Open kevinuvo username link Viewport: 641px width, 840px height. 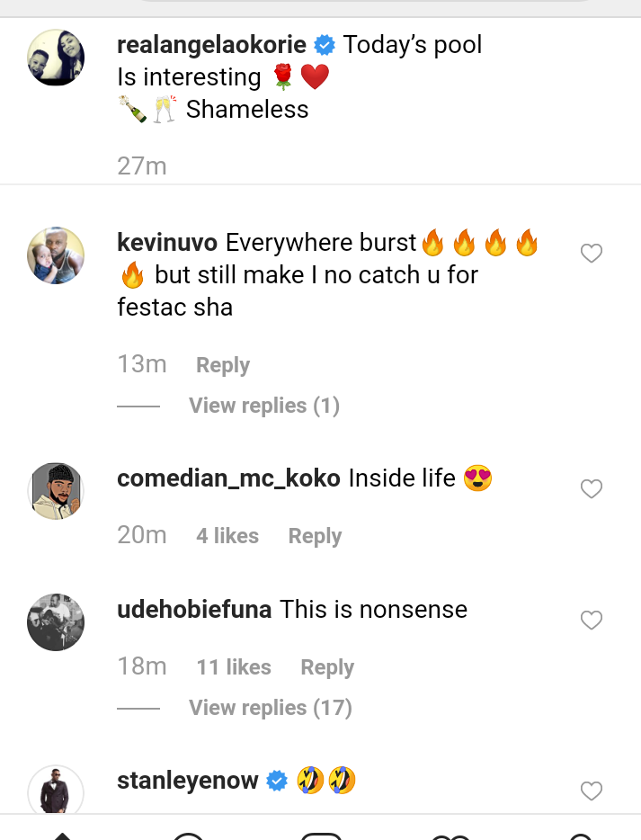[167, 243]
